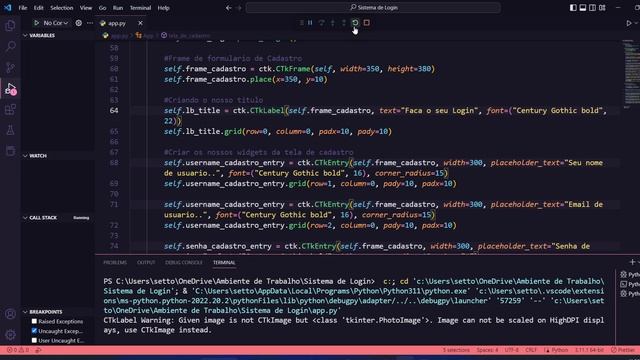This screenshot has width=640, height=360.
Task: Open the debug configuration dropdown
Action: [x=56, y=23]
